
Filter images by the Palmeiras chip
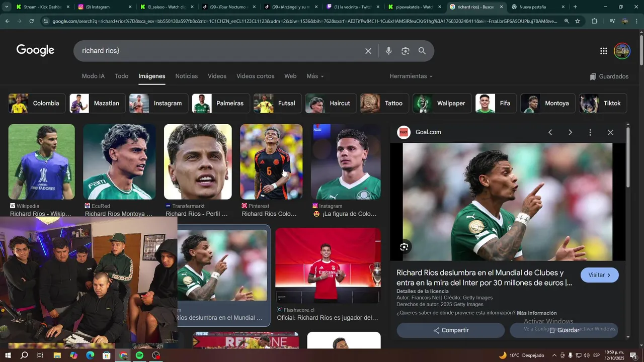click(220, 103)
